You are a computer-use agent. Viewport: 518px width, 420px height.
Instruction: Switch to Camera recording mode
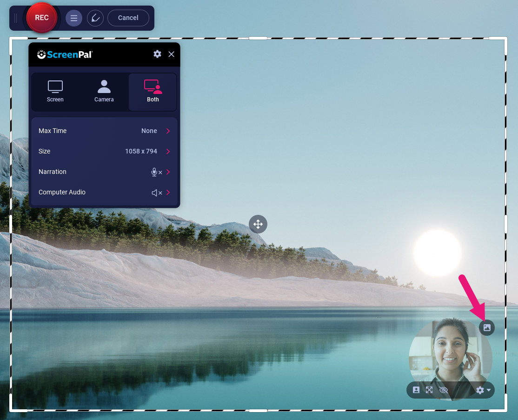pyautogui.click(x=104, y=92)
